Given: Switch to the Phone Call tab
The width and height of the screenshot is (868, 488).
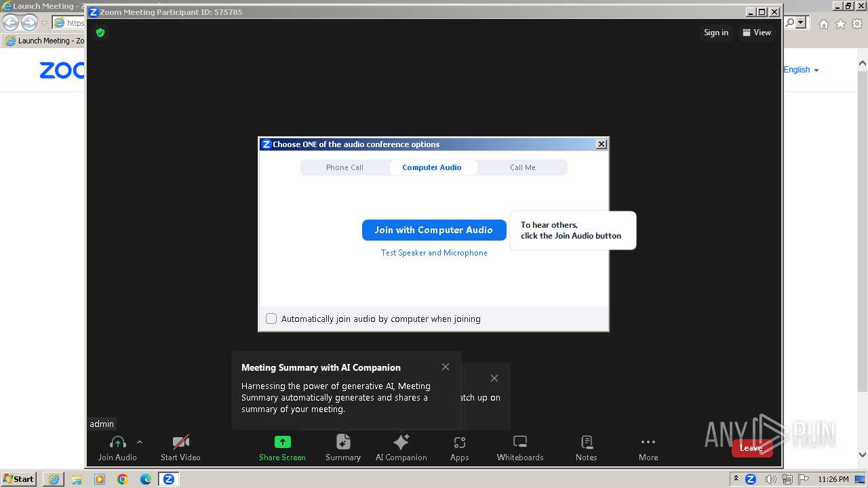Looking at the screenshot, I should [x=344, y=167].
